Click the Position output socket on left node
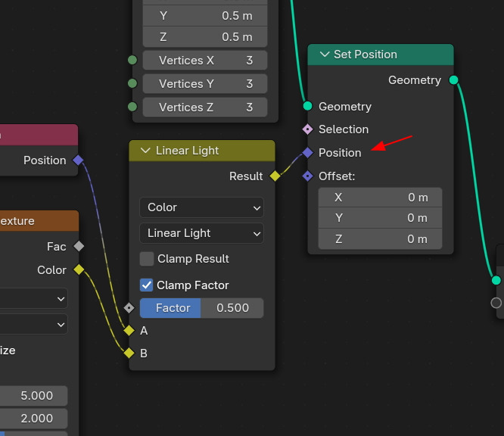This screenshot has height=436, width=504. [x=78, y=160]
